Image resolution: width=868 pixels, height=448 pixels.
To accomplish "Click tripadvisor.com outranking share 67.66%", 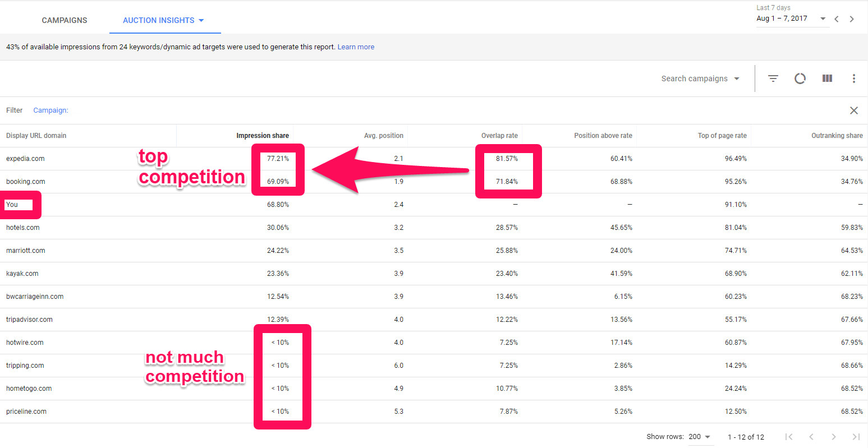I will (852, 320).
